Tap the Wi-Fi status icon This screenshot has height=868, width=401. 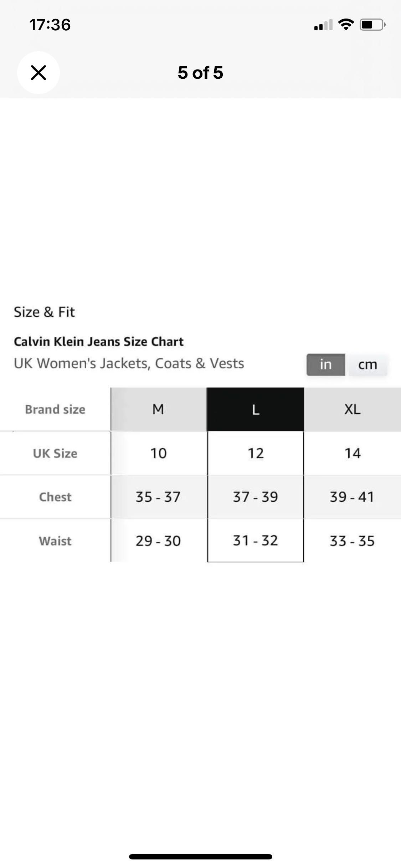346,25
